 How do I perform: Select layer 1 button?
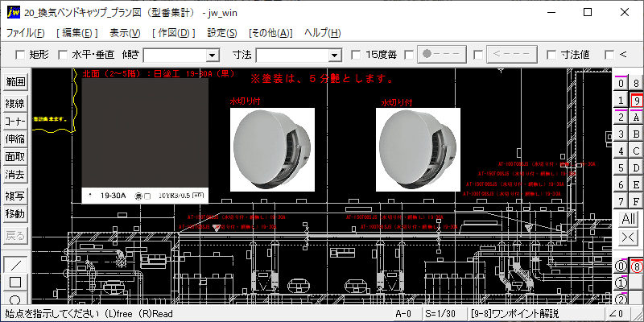pyautogui.click(x=621, y=100)
